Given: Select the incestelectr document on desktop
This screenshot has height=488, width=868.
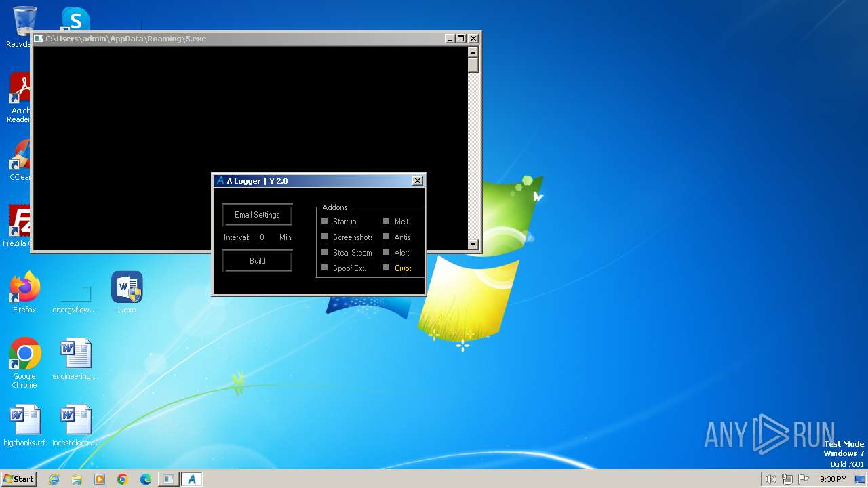Looking at the screenshot, I should [75, 426].
